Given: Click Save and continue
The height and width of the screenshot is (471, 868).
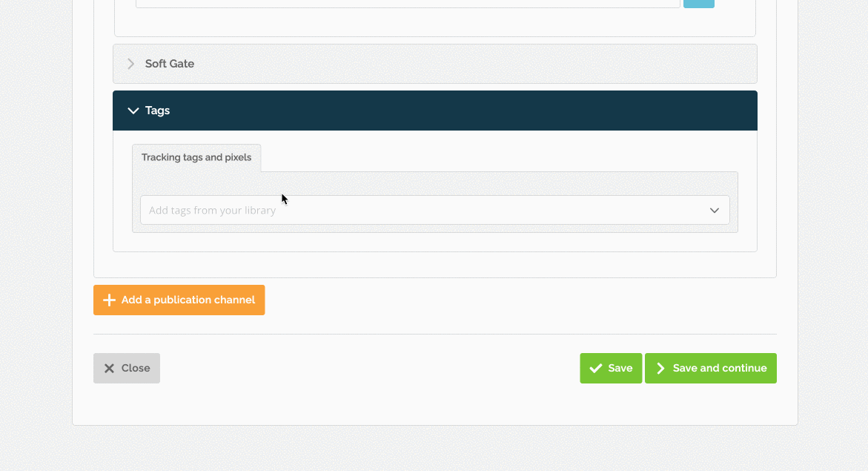Looking at the screenshot, I should pyautogui.click(x=710, y=368).
